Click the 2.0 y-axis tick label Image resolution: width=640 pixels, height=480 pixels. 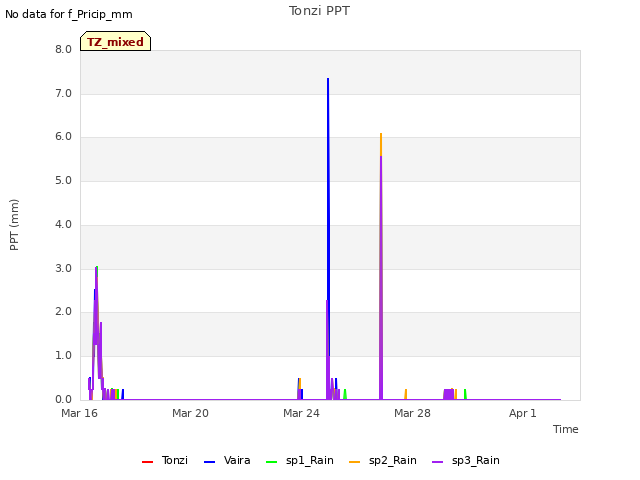tap(63, 312)
